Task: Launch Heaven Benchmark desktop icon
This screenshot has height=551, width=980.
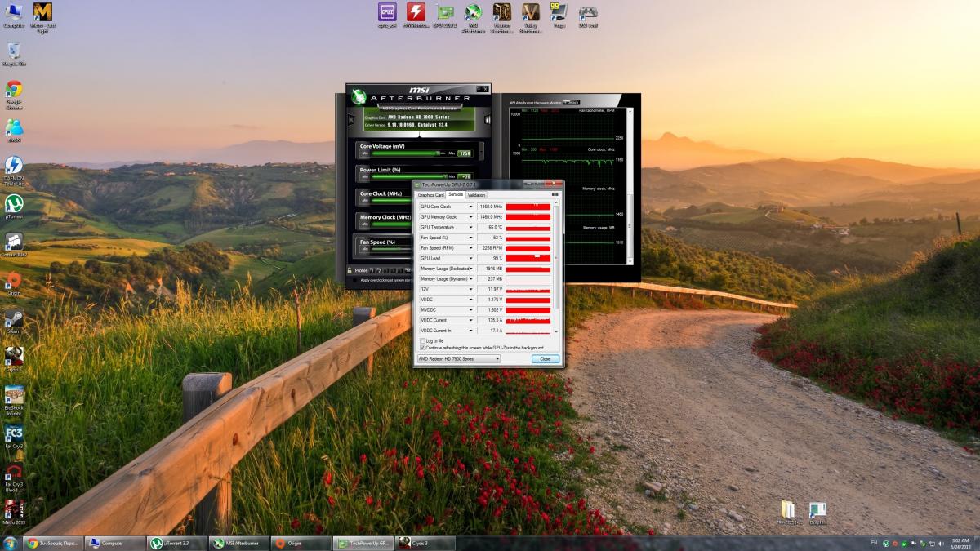Action: click(x=501, y=12)
